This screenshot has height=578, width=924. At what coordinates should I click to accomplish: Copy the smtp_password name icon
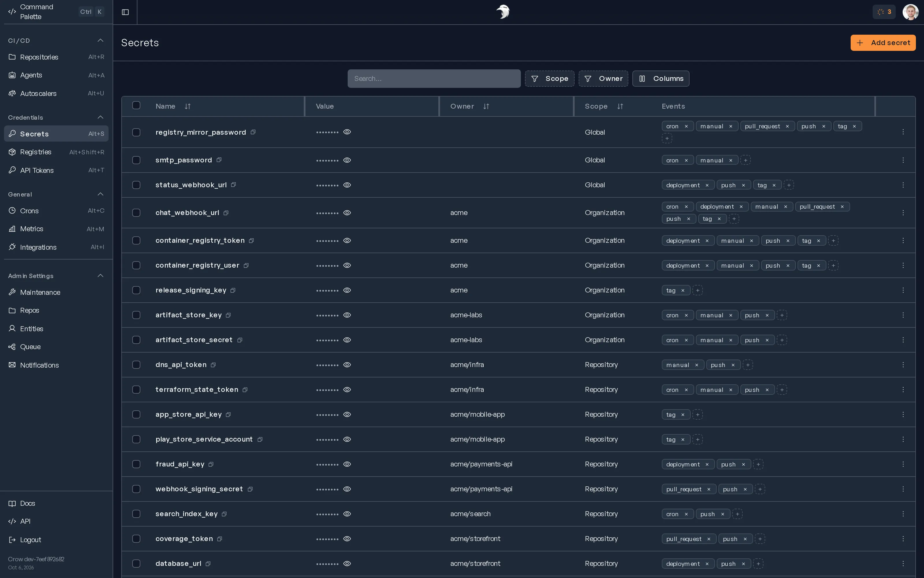[219, 160]
